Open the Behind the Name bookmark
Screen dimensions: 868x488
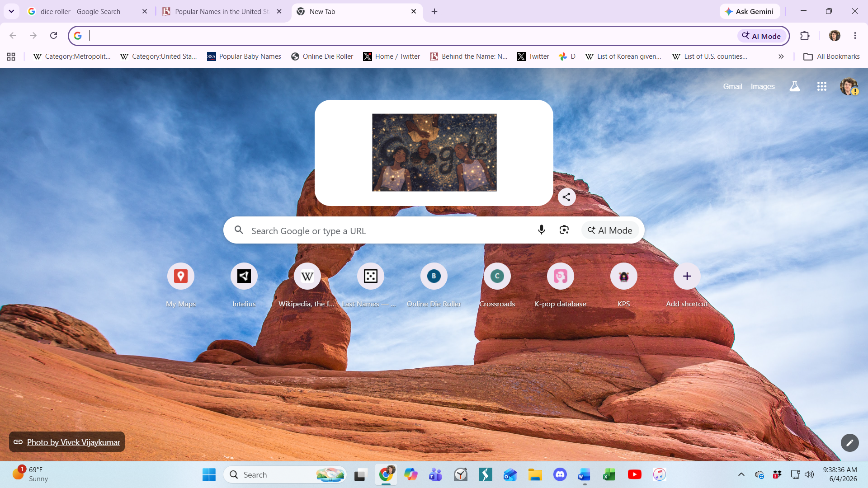point(469,56)
